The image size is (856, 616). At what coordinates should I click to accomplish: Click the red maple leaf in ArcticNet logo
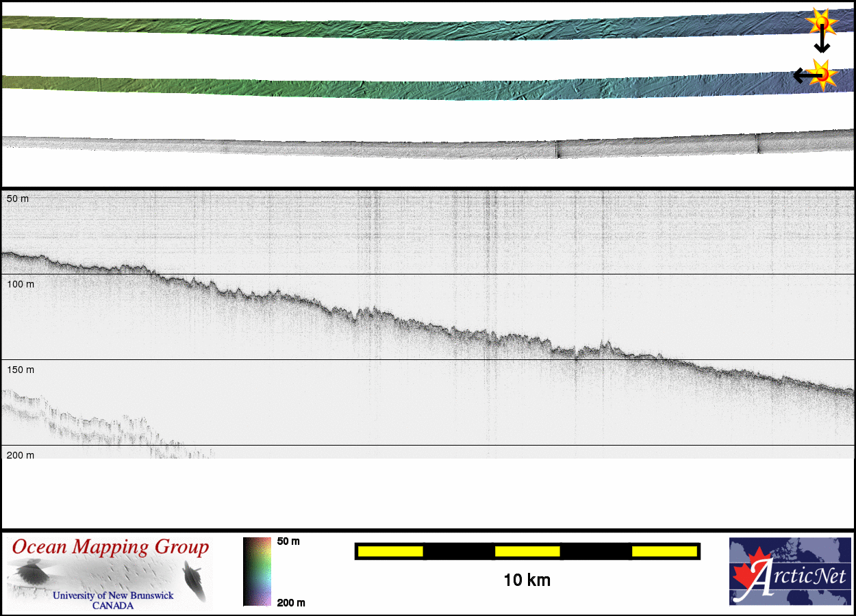[748, 574]
